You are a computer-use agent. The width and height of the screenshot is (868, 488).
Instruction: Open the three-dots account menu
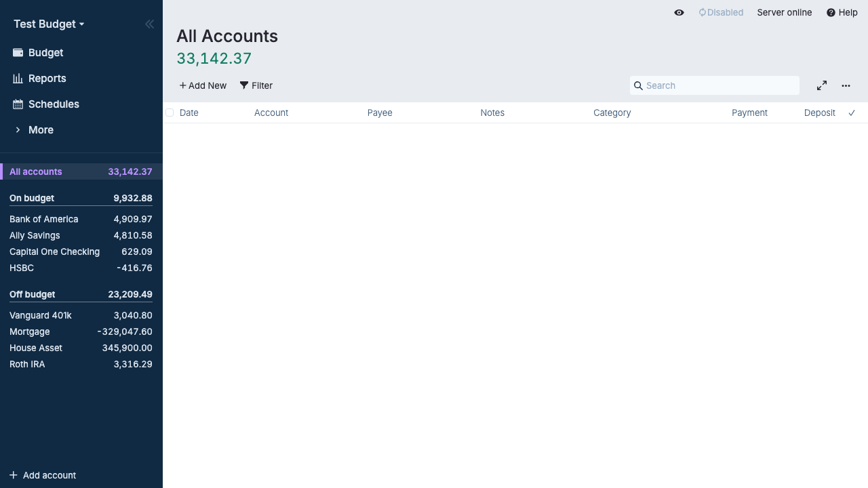pyautogui.click(x=846, y=85)
